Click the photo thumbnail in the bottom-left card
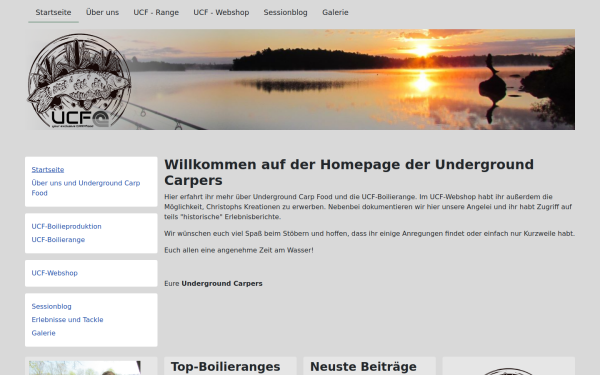Image resolution: width=600 pixels, height=375 pixels. 85,368
